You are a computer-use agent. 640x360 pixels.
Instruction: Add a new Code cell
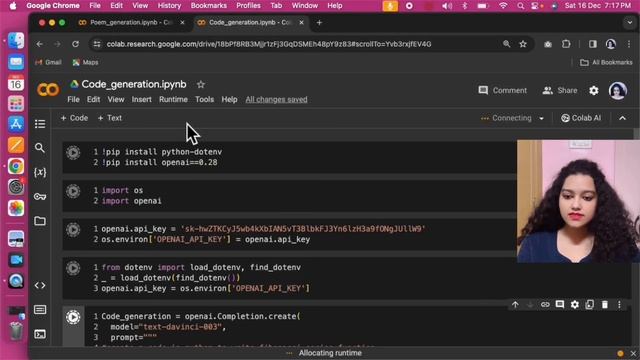point(74,118)
